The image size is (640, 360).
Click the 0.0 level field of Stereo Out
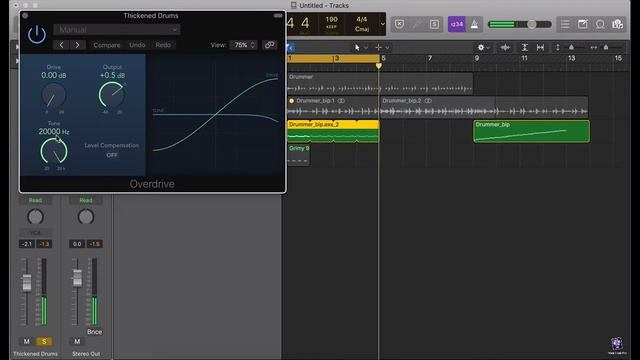tap(77, 244)
